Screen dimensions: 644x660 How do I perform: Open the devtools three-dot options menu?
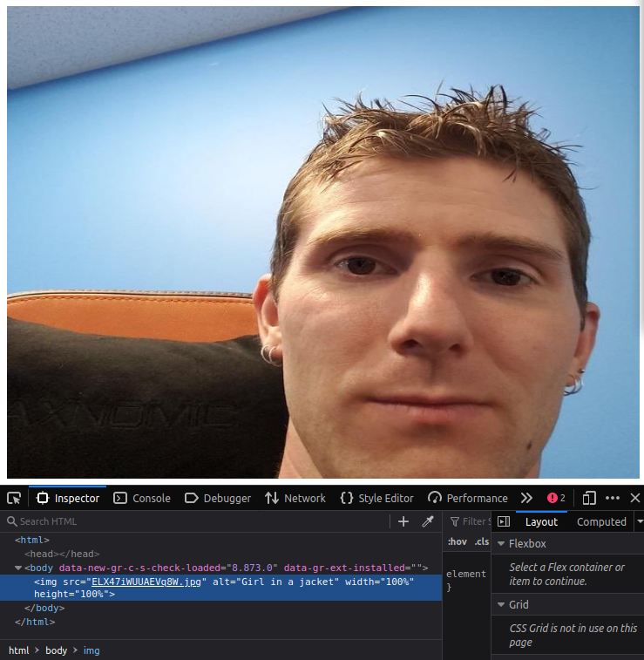[x=613, y=499]
